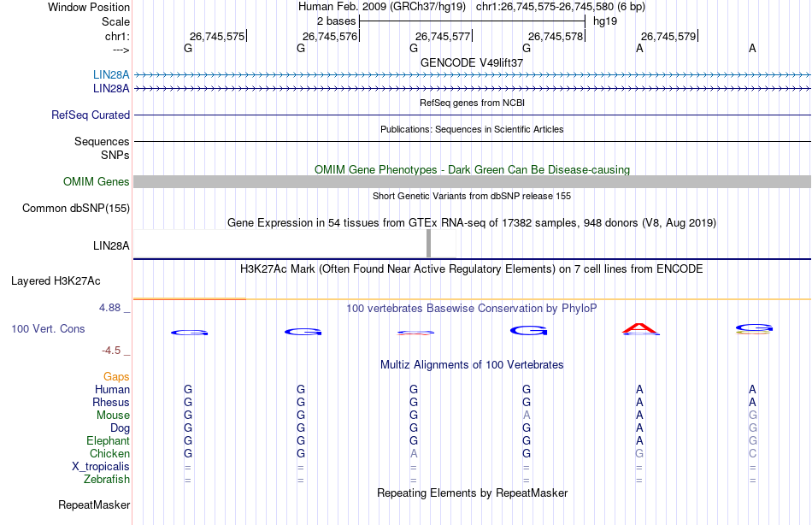Screen dimensions: 812x525
Task: Open the Layered H3K27Ac track label
Action: coord(56,281)
